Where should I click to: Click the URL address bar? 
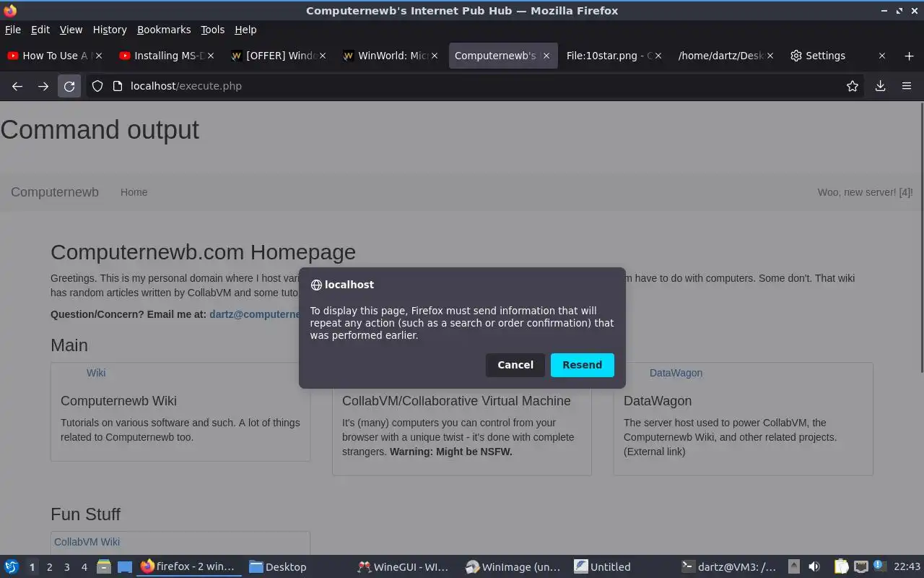pyautogui.click(x=476, y=86)
